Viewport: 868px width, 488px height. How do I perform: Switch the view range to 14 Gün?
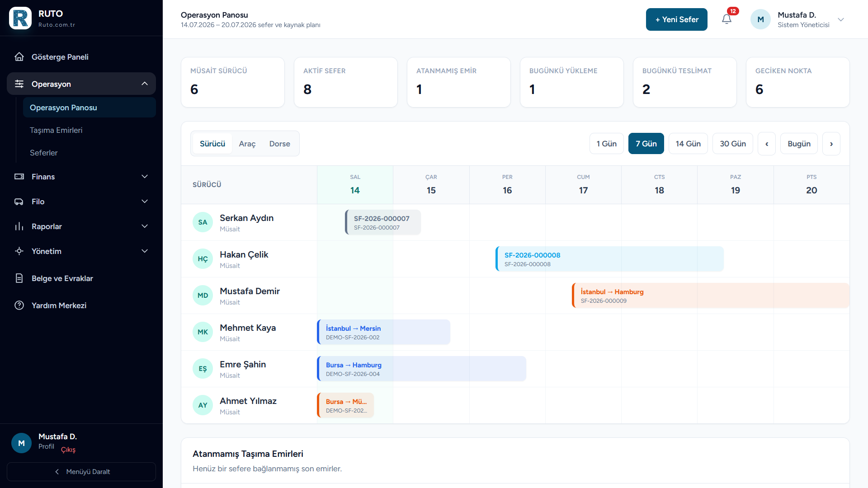pos(688,143)
